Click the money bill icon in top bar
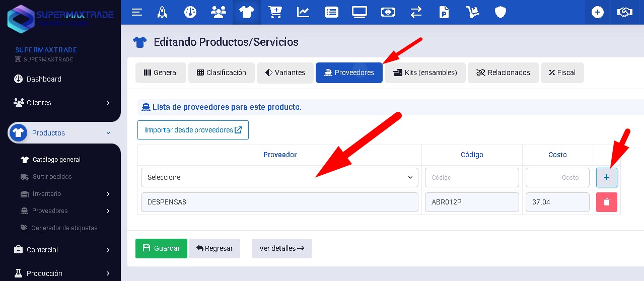Screen dimensions: 644x281 click(x=388, y=12)
